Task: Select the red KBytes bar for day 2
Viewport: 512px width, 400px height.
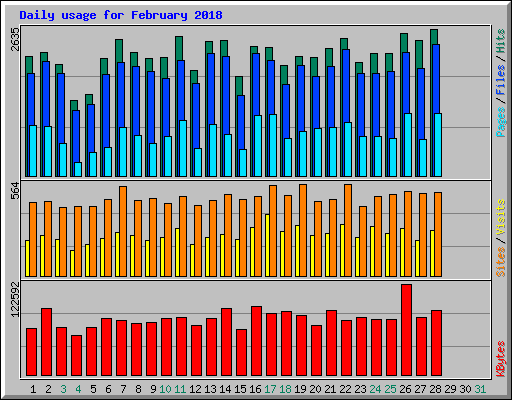Action: 46,342
